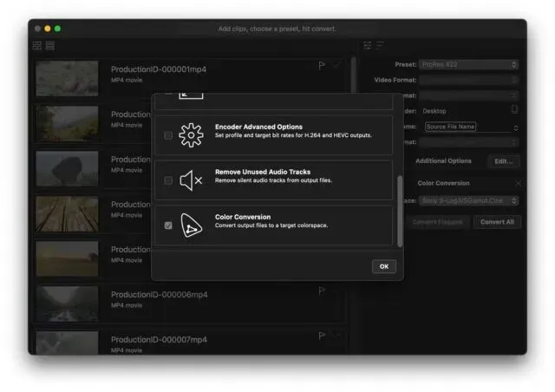Click the Encoder Advanced Options title
Viewport: 555px width, 392px height.
pyautogui.click(x=258, y=127)
